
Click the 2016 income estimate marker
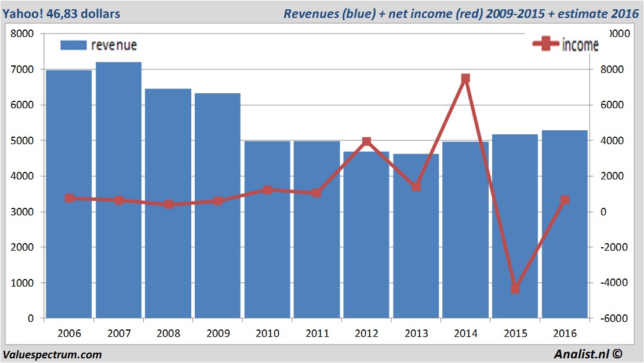click(565, 200)
